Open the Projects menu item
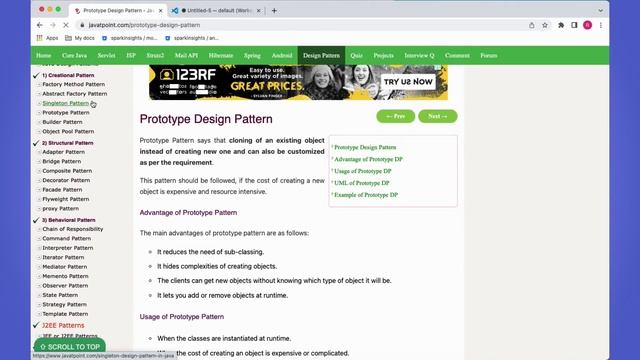640x360 pixels. 384,56
